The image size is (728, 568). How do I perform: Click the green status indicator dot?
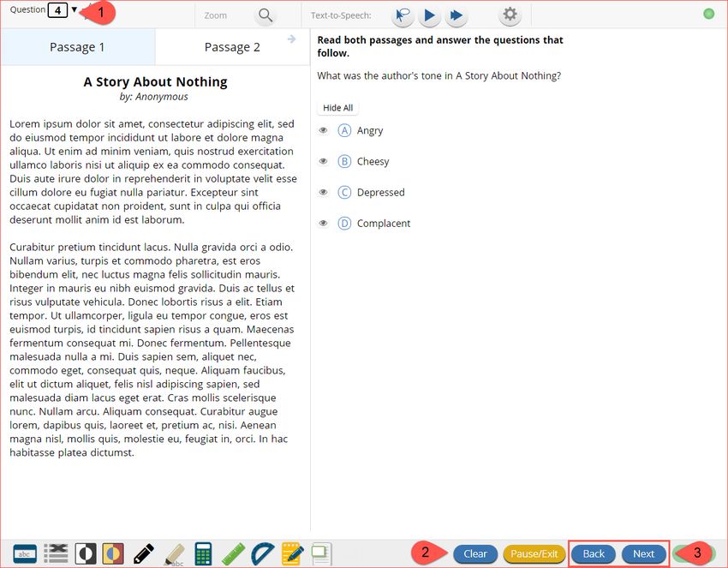(708, 14)
